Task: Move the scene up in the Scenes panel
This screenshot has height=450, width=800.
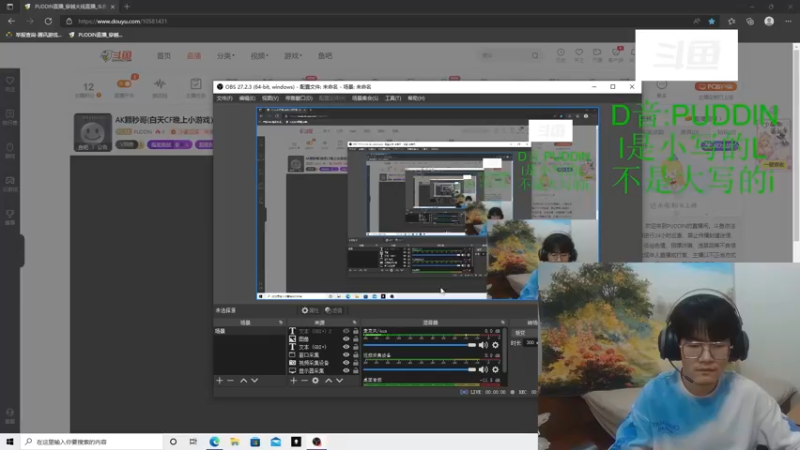Action: [243, 381]
